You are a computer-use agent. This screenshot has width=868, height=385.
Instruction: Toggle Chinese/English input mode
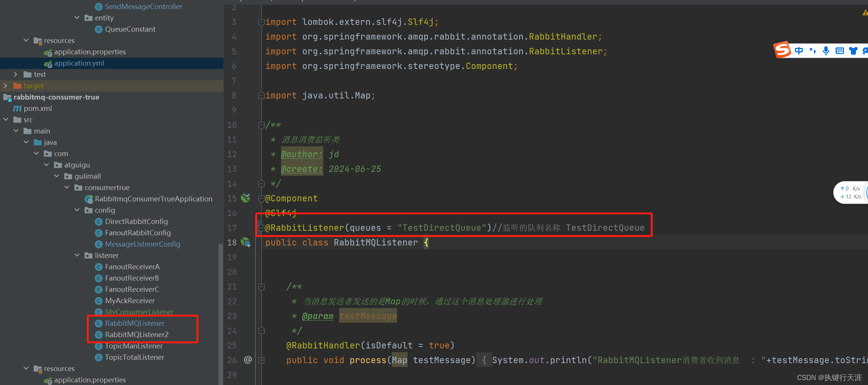(x=799, y=51)
